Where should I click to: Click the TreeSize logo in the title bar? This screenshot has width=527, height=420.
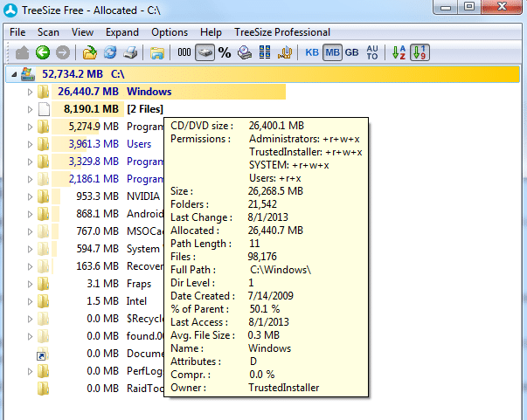click(10, 10)
